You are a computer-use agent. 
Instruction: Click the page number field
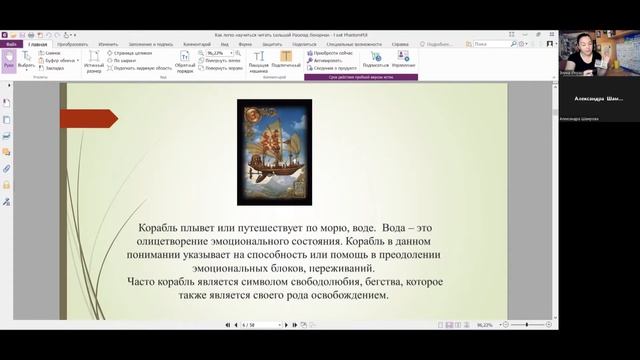[260, 325]
